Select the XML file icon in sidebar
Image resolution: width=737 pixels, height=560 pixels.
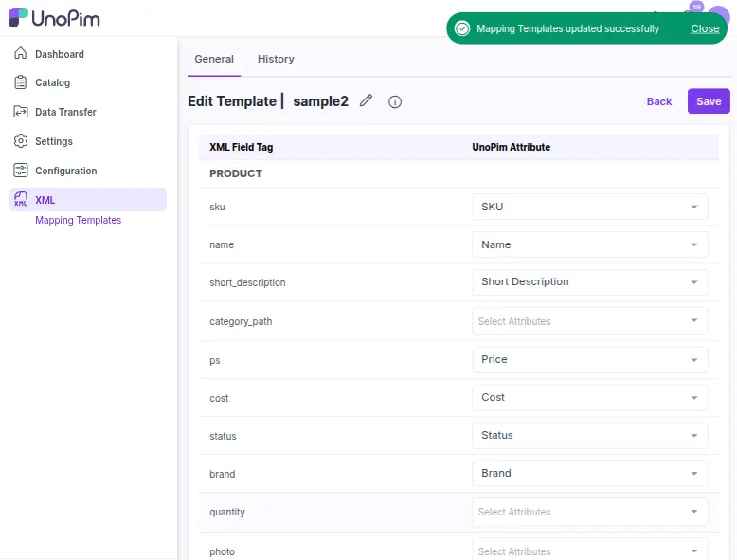(21, 200)
